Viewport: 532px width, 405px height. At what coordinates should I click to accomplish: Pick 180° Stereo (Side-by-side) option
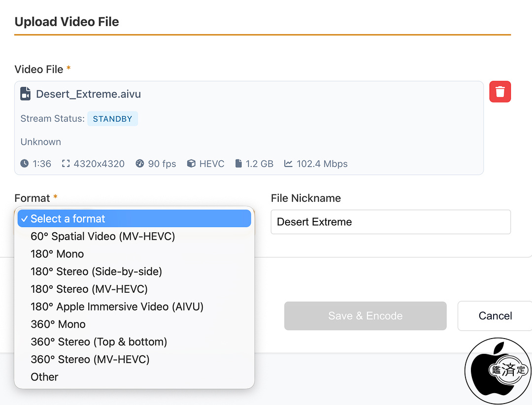[x=96, y=271]
